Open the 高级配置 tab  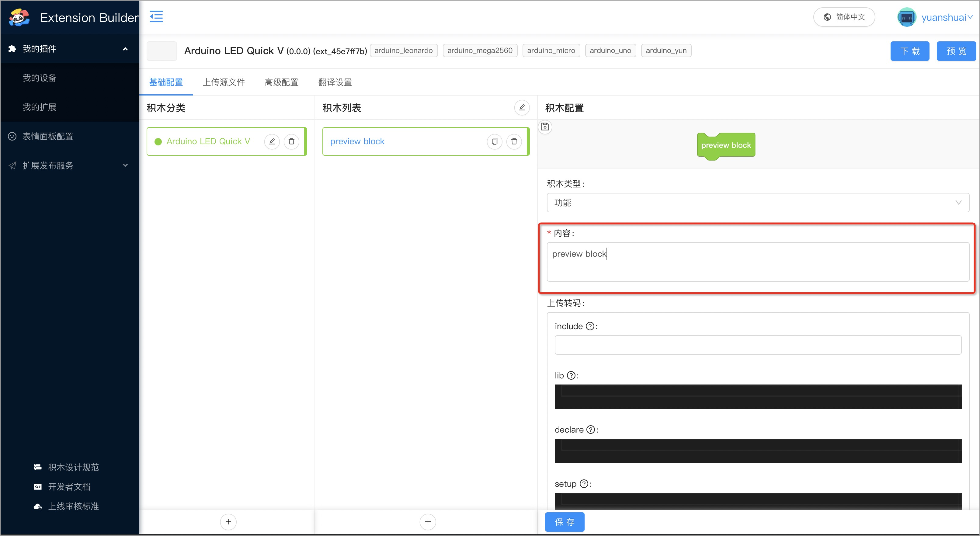click(x=282, y=82)
